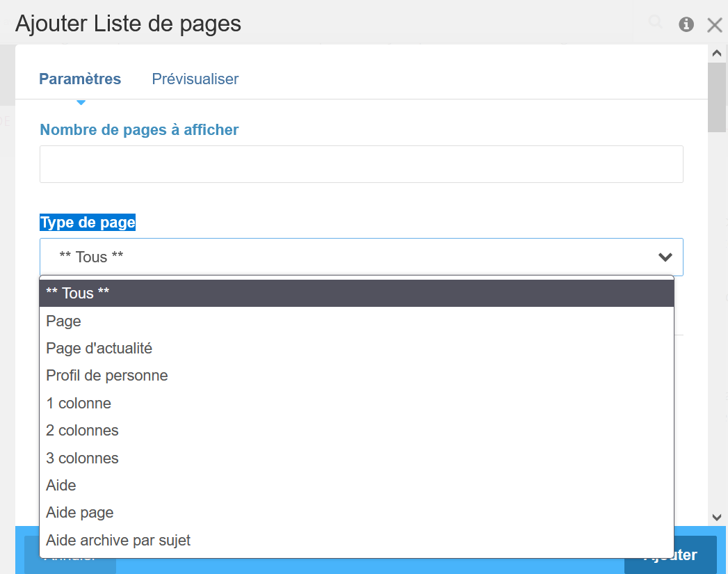Click the scrollbar up arrow
Screen dimensions: 728x574
pyautogui.click(x=717, y=52)
